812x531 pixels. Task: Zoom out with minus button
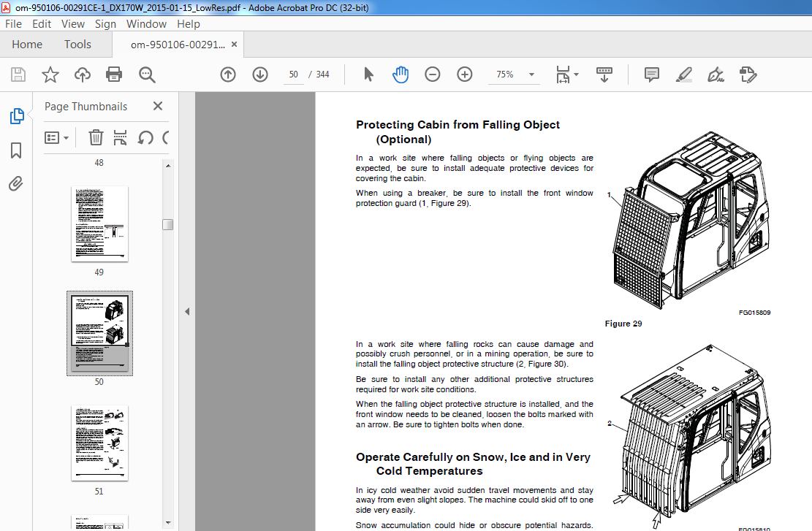click(433, 75)
